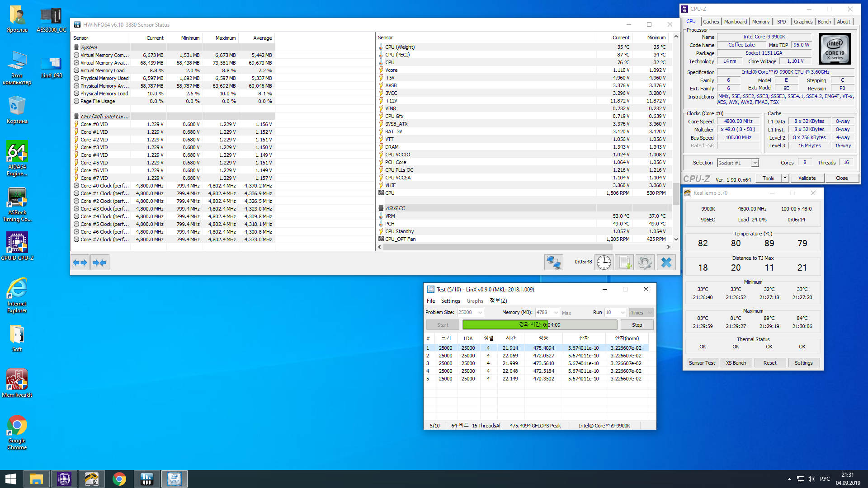Screen dimensions: 868x488
Task: Expand the CPU-Z Tools dropdown arrow
Action: point(785,178)
